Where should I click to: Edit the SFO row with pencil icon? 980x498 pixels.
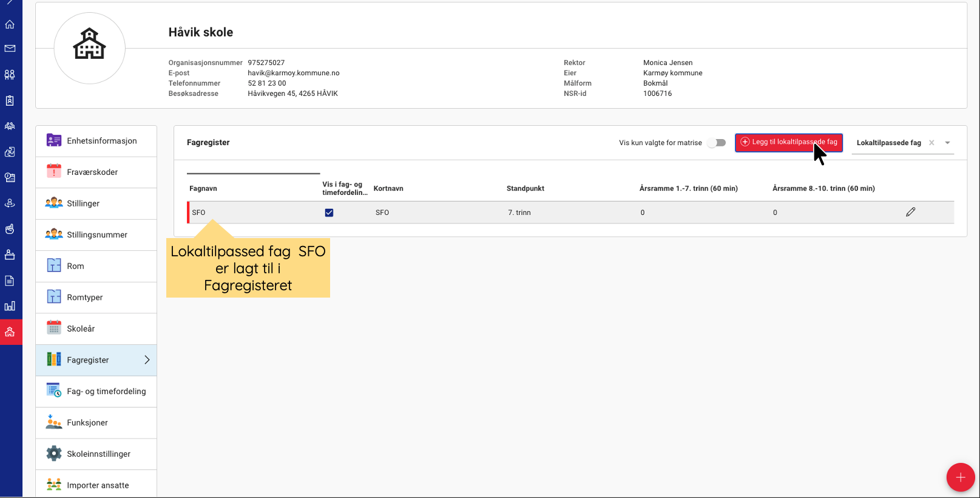pos(911,212)
